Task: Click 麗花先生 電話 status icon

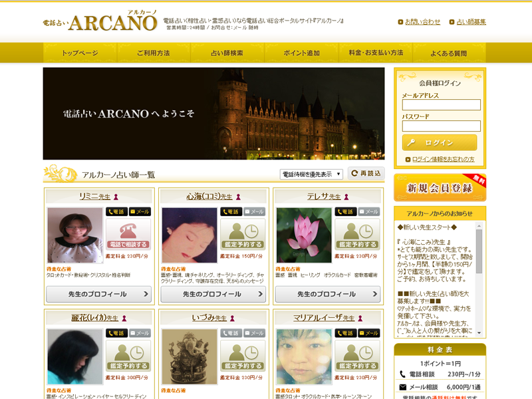Action: [x=116, y=333]
